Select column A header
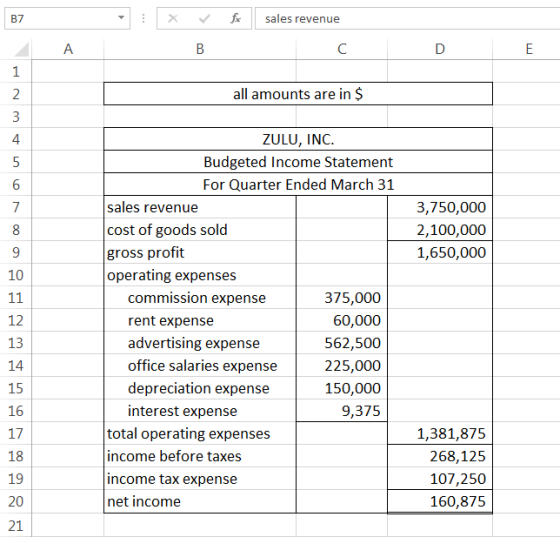 tap(68, 49)
